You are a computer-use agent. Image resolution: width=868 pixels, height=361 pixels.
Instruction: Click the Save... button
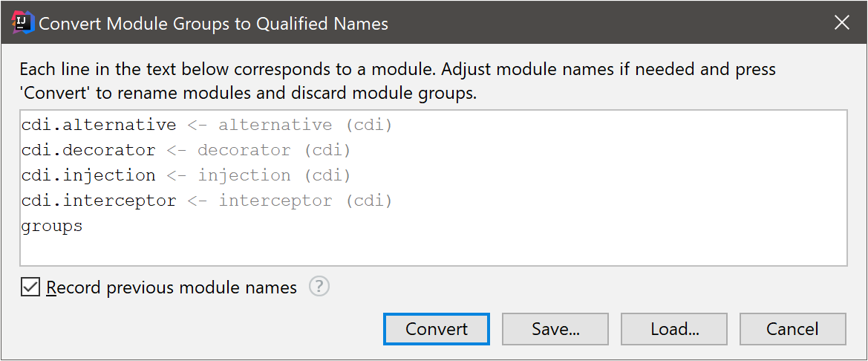[555, 329]
